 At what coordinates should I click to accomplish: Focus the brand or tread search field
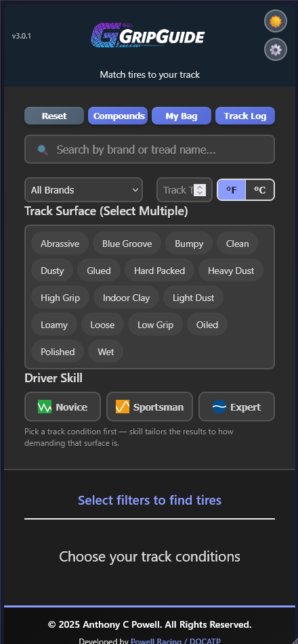[x=150, y=149]
